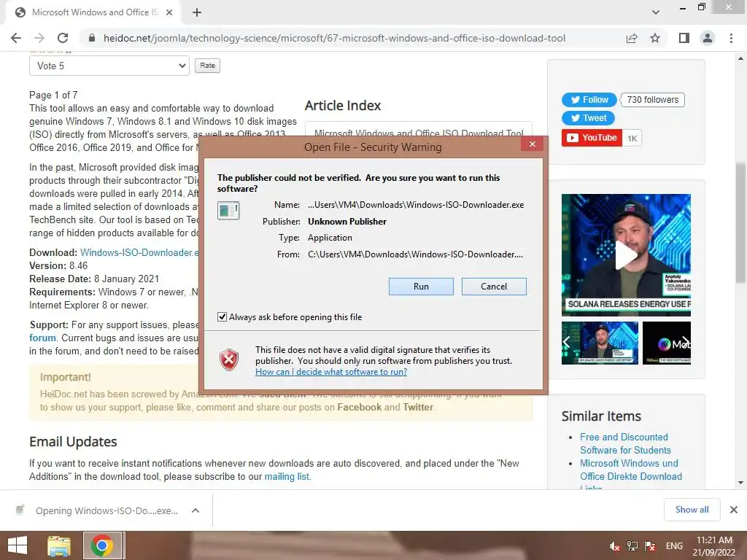Image resolution: width=747 pixels, height=560 pixels.
Task: Click the red shield warning icon
Action: point(229,359)
